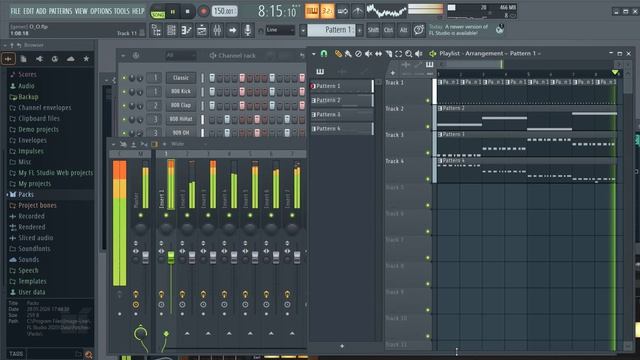
Task: Click the Ctrl key indicator button
Action: 388,30
